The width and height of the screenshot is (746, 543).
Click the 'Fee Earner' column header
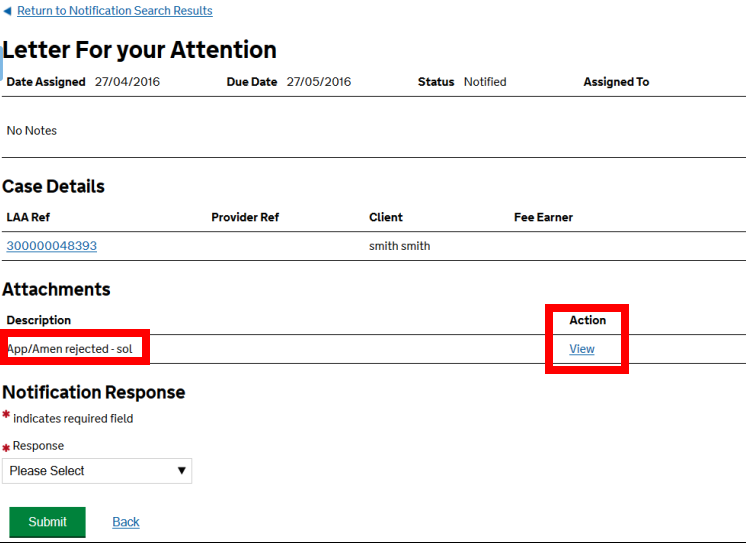(543, 217)
